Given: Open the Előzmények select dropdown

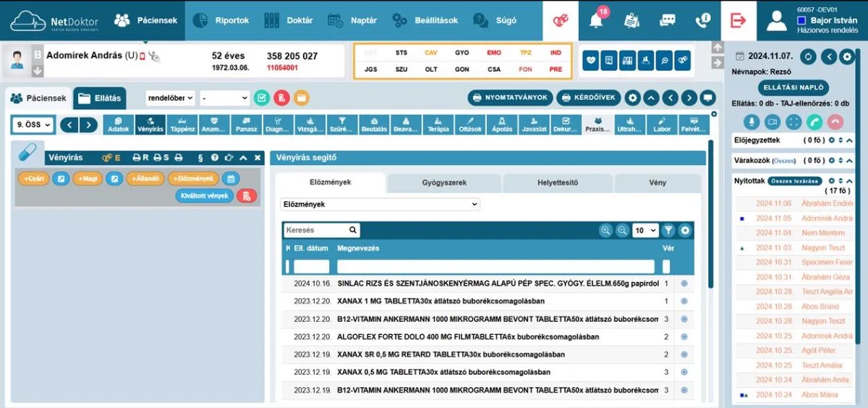Looking at the screenshot, I should [x=380, y=205].
